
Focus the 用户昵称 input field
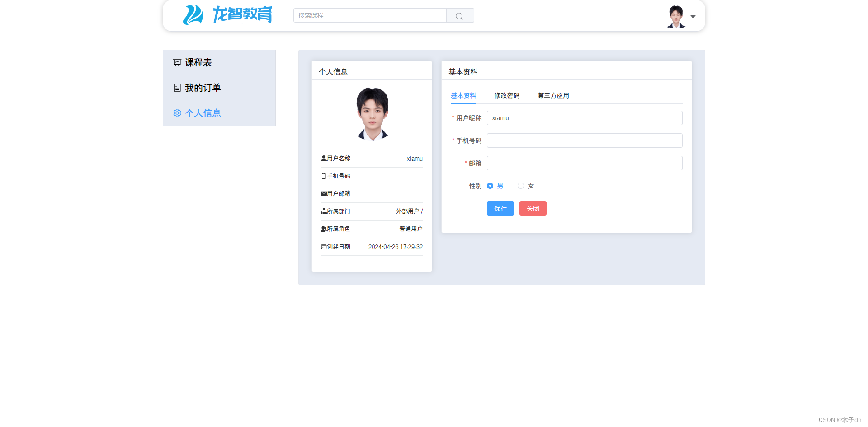tap(585, 118)
